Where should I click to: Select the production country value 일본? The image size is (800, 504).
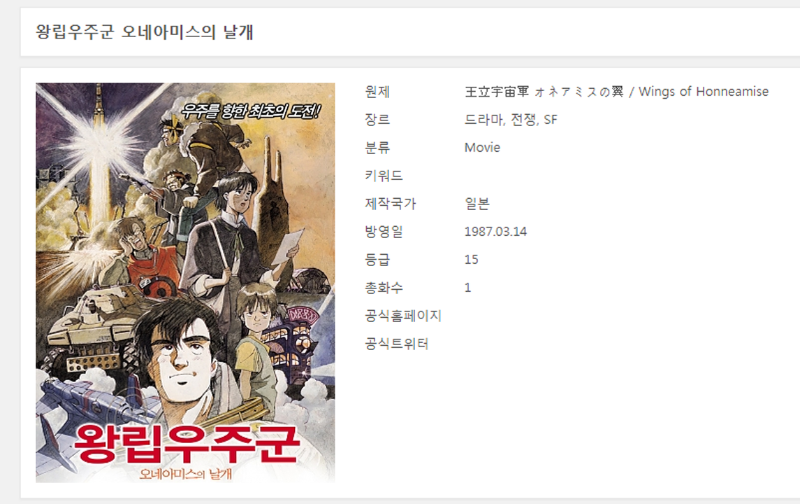click(x=477, y=204)
